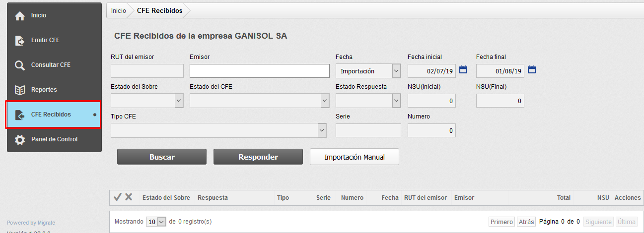The image size is (644, 233).
Task: Open the Fecha final calendar picker
Action: point(532,70)
